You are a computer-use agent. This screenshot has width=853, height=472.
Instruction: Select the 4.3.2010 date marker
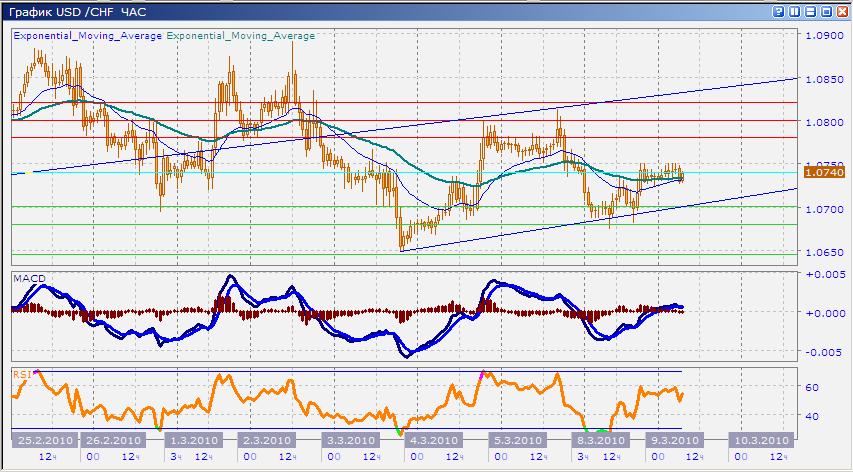(x=432, y=440)
